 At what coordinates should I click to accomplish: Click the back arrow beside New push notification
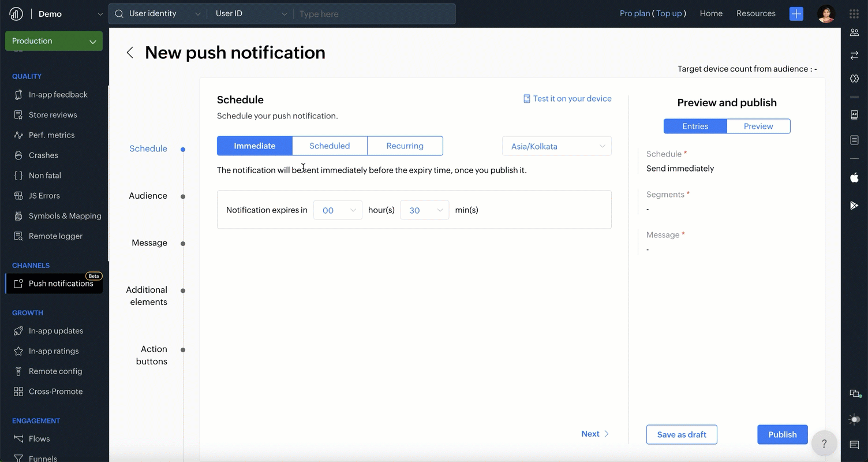click(x=130, y=53)
